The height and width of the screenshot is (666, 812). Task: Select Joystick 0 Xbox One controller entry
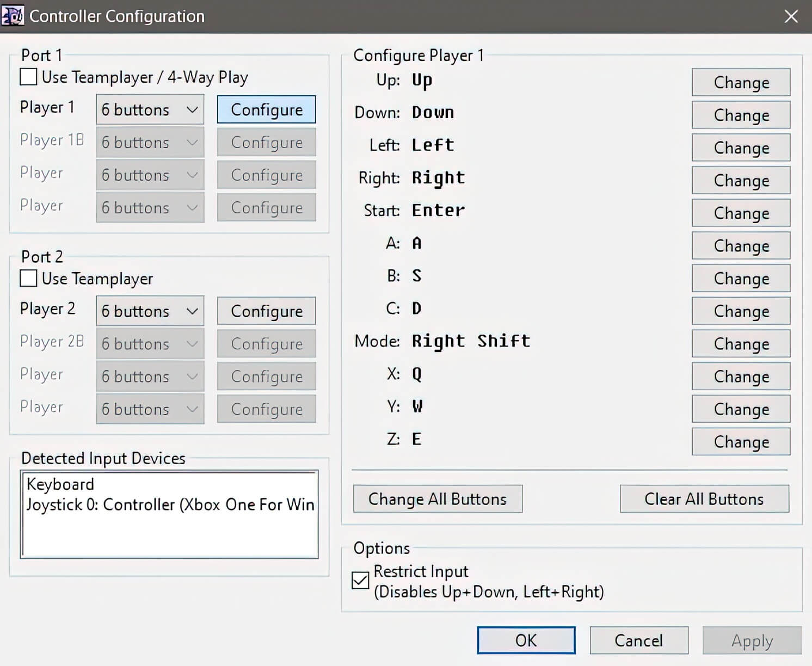point(170,505)
